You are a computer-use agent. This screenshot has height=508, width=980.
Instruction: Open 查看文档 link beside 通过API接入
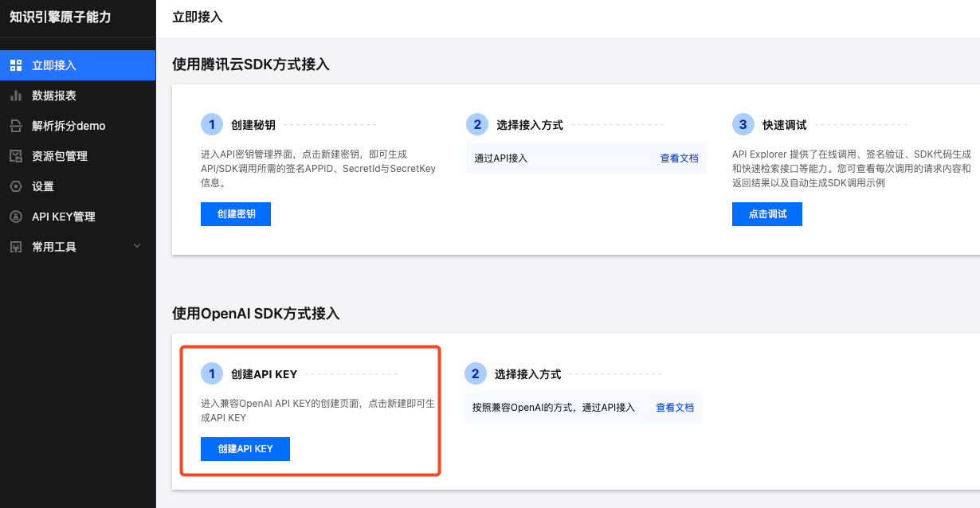point(679,158)
